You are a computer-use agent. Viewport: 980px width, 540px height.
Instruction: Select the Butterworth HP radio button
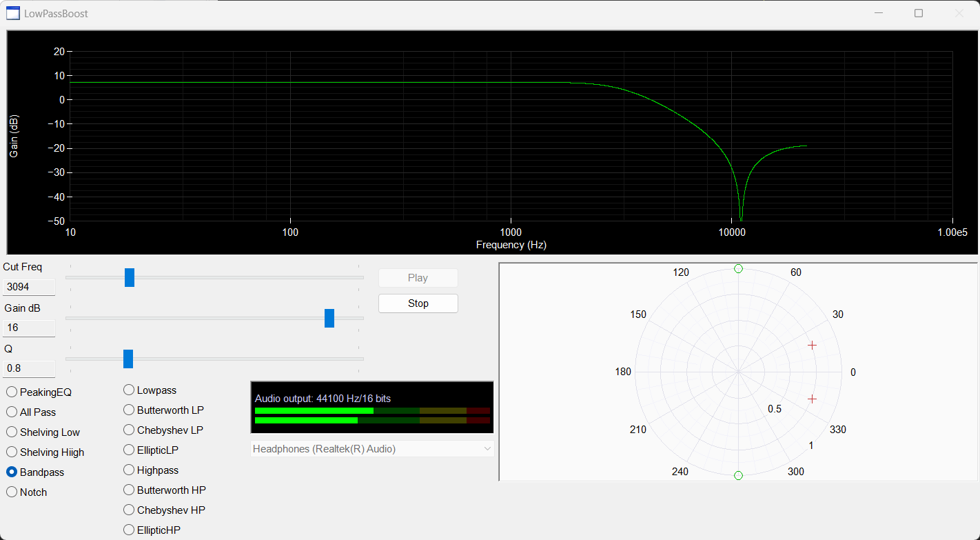point(165,490)
